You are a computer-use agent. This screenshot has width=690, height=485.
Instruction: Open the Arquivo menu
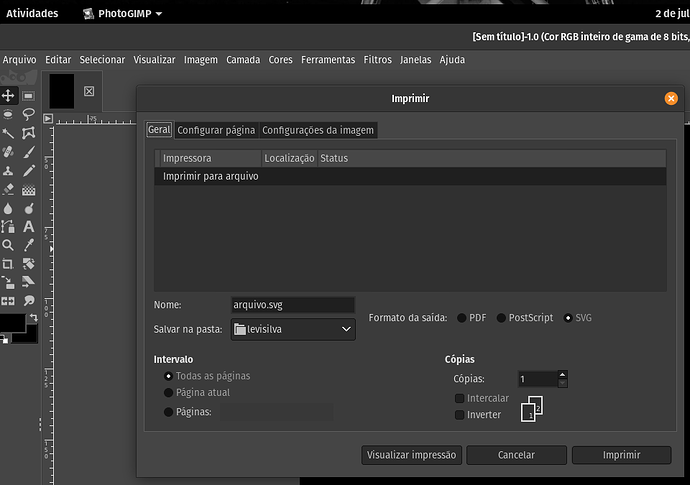[x=19, y=59]
